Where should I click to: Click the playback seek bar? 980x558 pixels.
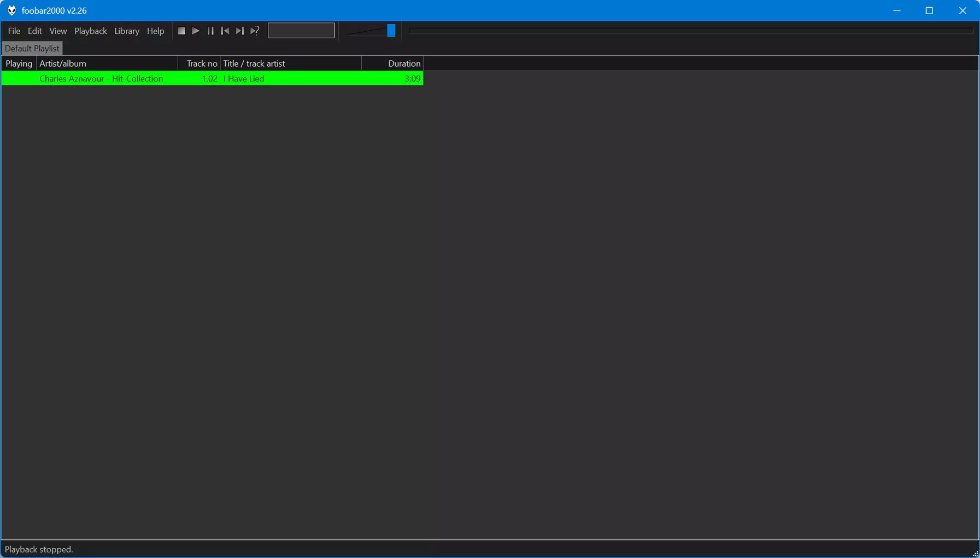click(691, 31)
